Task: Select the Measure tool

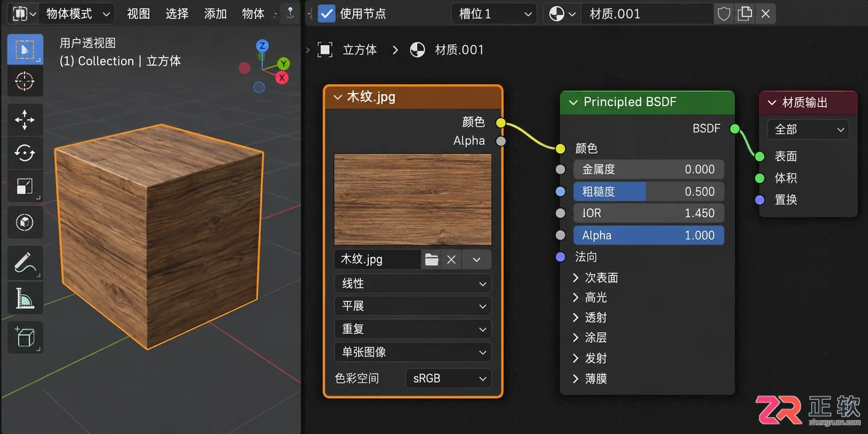Action: point(25,298)
